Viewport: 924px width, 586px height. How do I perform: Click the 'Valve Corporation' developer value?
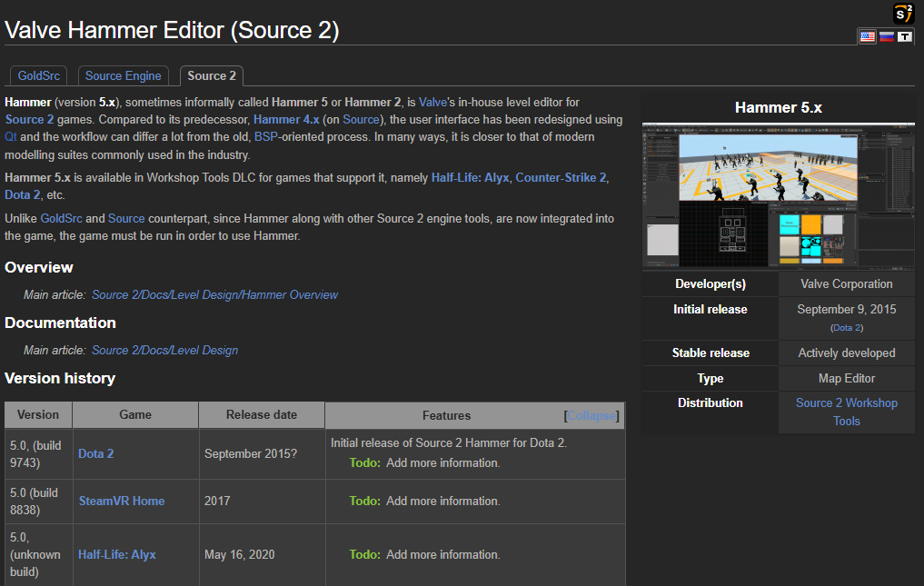click(x=847, y=284)
